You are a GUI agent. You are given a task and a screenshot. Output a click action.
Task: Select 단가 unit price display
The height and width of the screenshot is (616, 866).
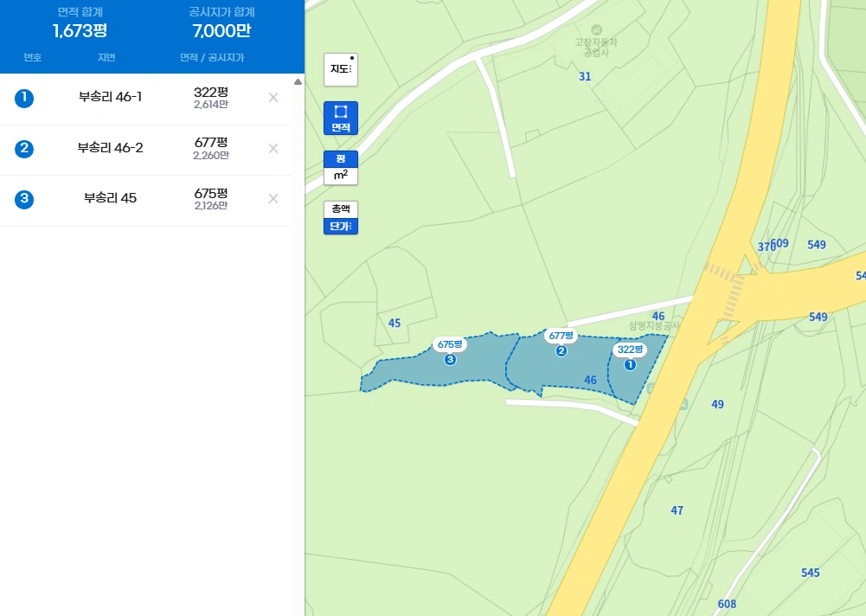341,226
